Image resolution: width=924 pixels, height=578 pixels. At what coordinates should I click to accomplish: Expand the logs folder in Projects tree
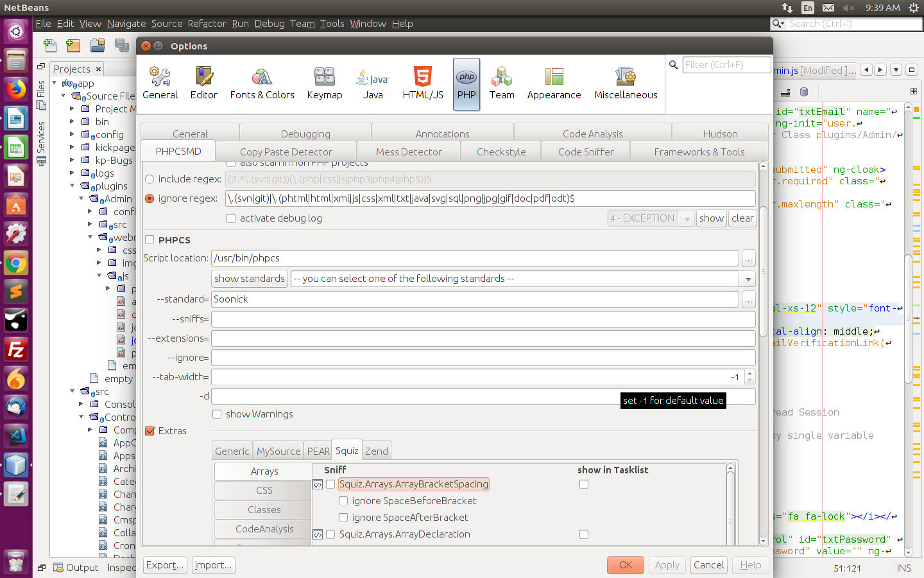[73, 173]
